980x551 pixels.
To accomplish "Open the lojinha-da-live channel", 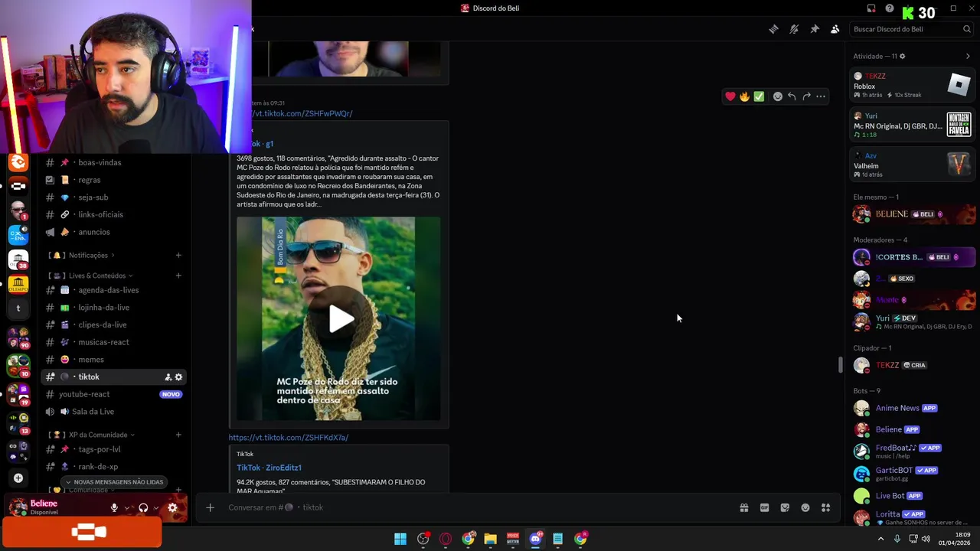I will tap(103, 308).
